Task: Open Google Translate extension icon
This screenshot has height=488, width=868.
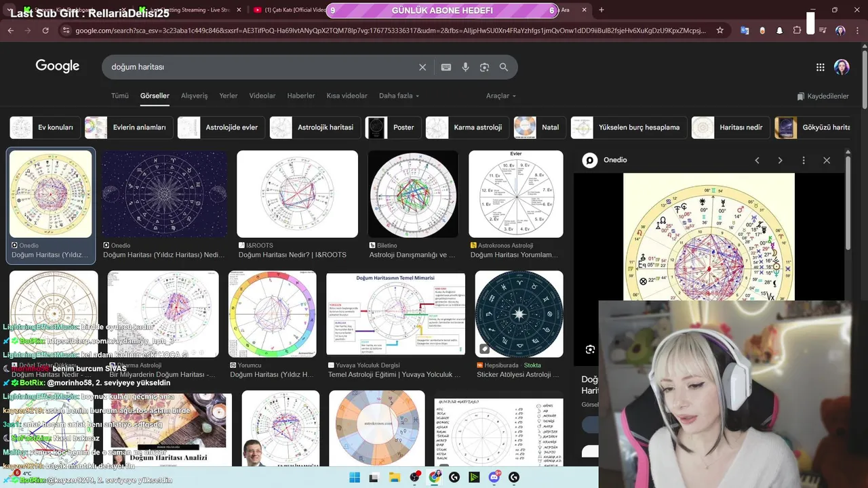Action: (x=745, y=30)
